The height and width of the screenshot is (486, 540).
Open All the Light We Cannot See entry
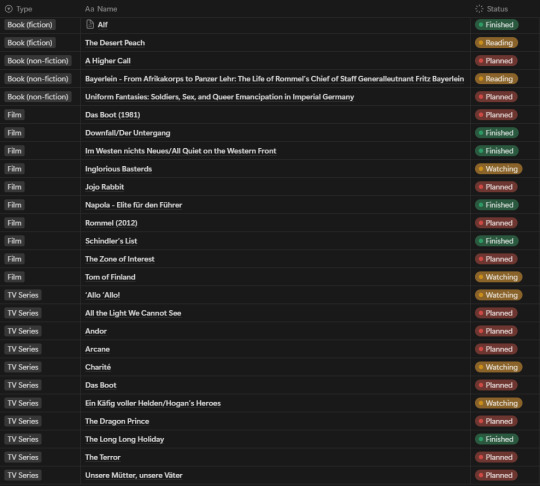pos(133,313)
